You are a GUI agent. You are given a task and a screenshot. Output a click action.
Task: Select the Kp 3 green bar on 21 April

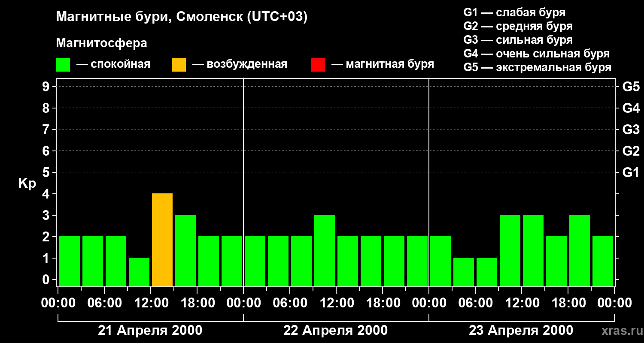[185, 250]
